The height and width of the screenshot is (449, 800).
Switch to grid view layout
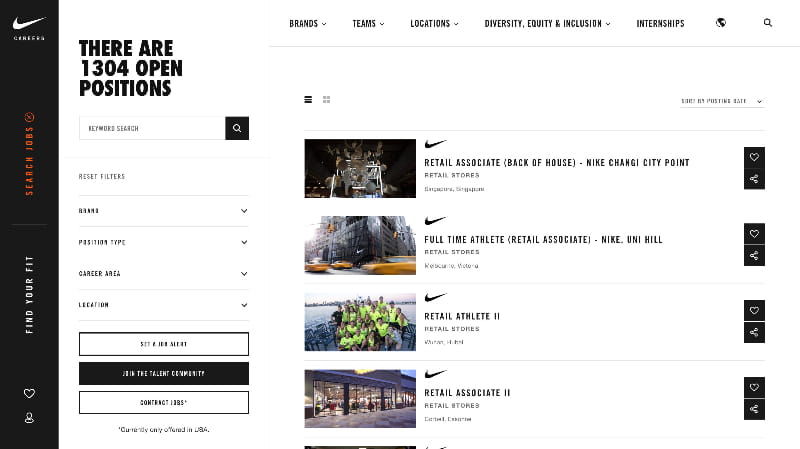click(327, 99)
